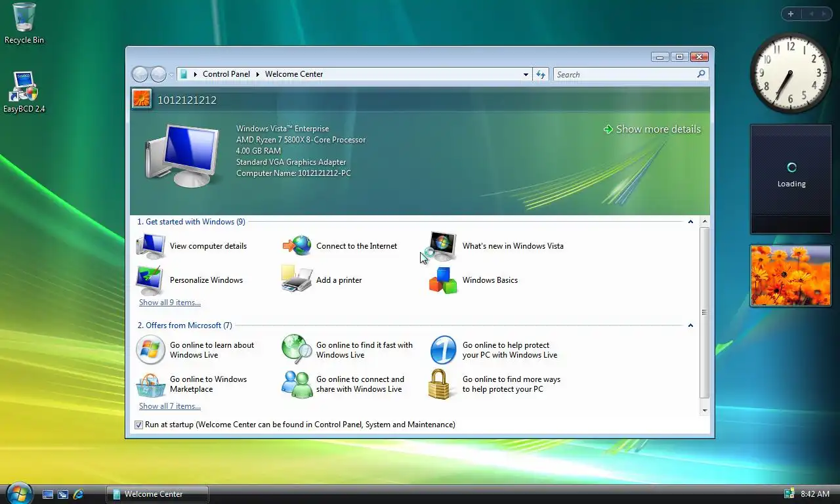Click the Show more details link
The width and height of the screenshot is (840, 504).
click(x=658, y=129)
